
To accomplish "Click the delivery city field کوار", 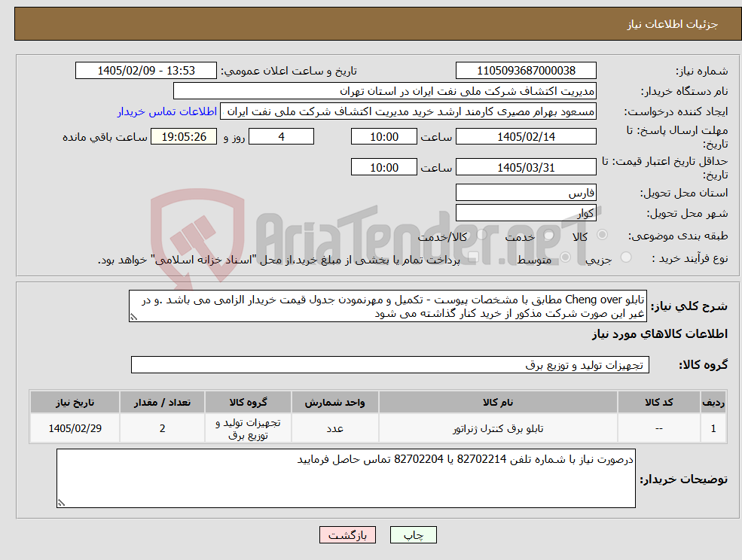I will (526, 213).
